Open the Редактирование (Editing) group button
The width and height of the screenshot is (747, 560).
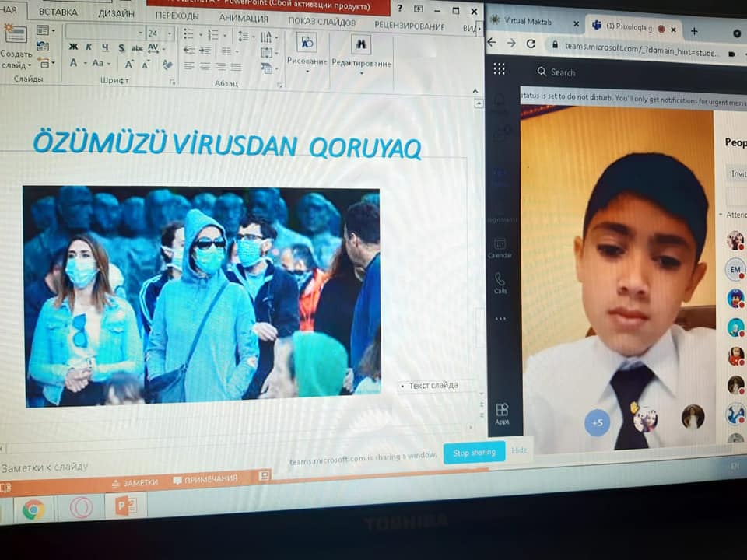[x=361, y=54]
